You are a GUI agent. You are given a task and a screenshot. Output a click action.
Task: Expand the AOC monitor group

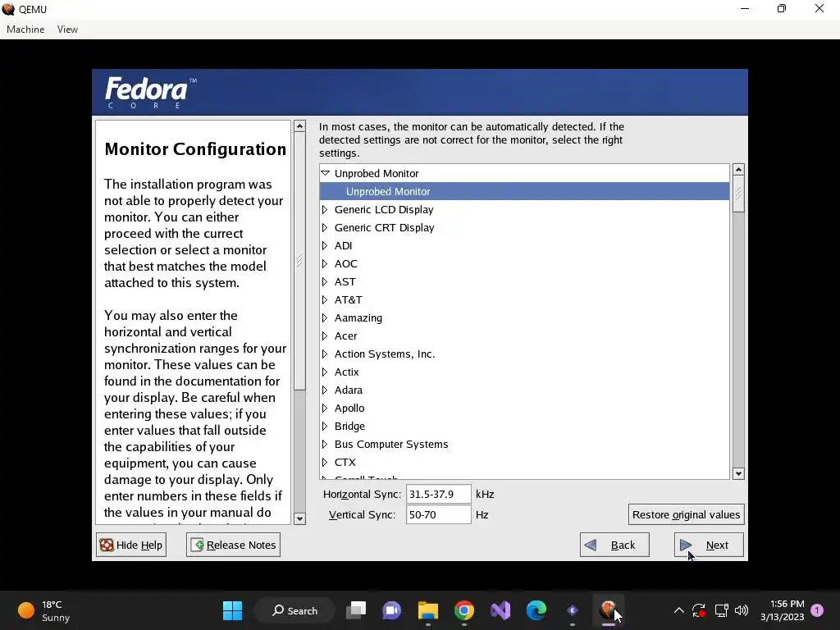325,263
